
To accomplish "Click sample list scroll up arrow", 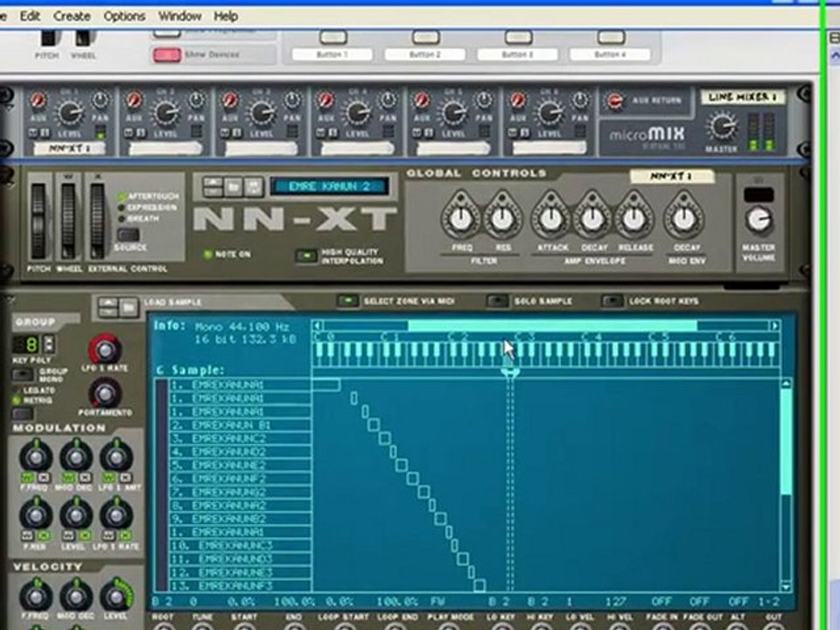I will point(786,384).
